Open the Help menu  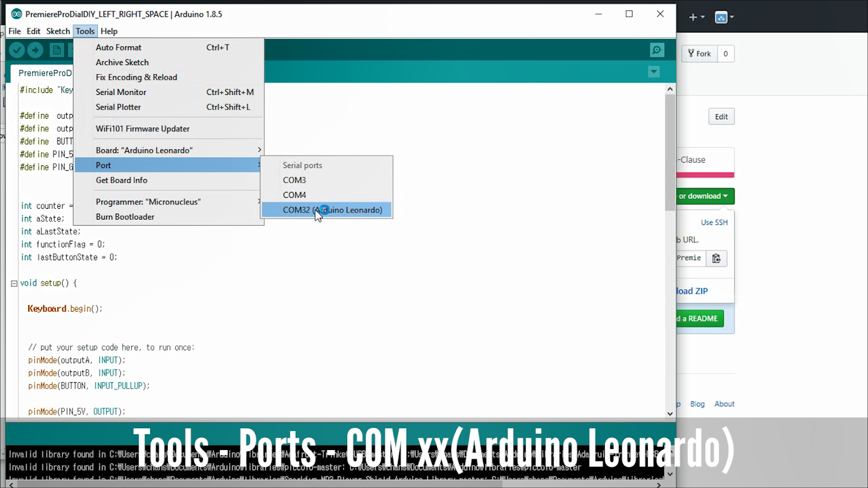coord(109,31)
